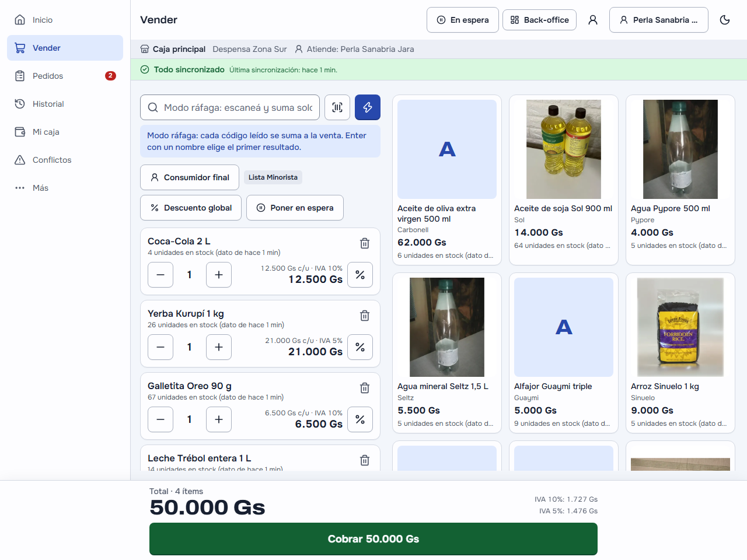Click the Modo ráfaga help message
This screenshot has width=747, height=560.
click(x=260, y=141)
